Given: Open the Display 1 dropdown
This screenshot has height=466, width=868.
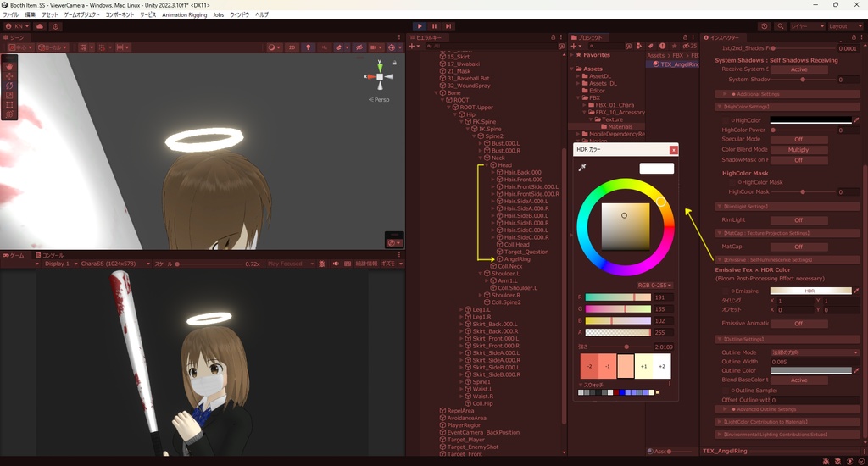Looking at the screenshot, I should tap(59, 264).
